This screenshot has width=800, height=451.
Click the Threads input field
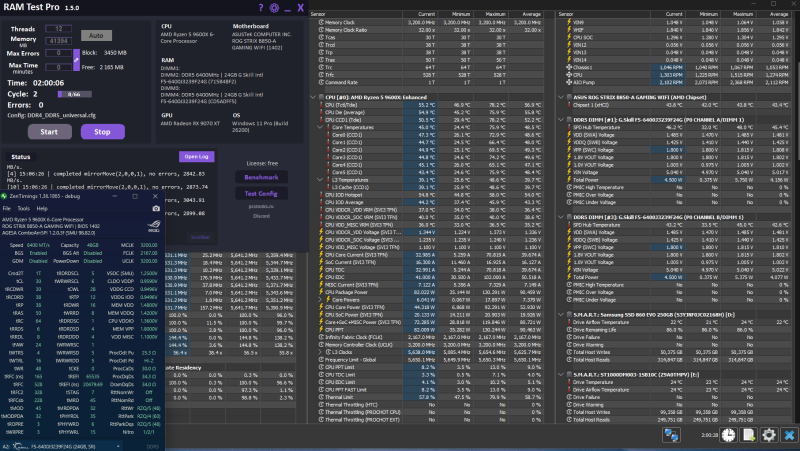(58, 29)
